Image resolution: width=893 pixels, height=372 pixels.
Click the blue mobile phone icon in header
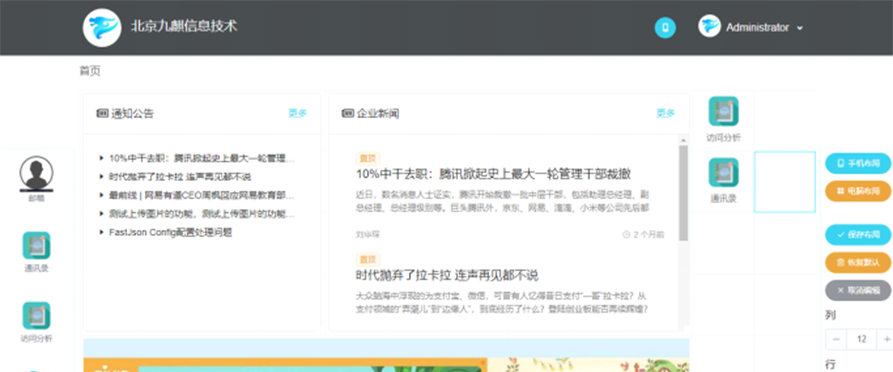coord(665,28)
